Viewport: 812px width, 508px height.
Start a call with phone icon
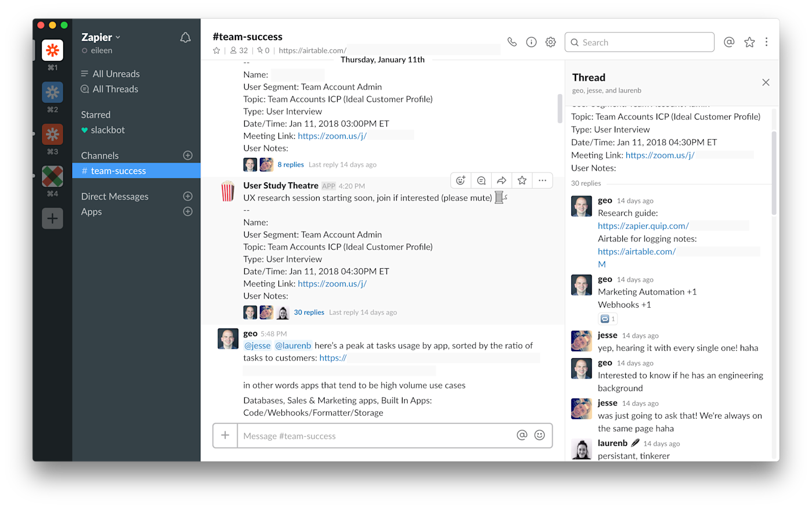point(512,42)
